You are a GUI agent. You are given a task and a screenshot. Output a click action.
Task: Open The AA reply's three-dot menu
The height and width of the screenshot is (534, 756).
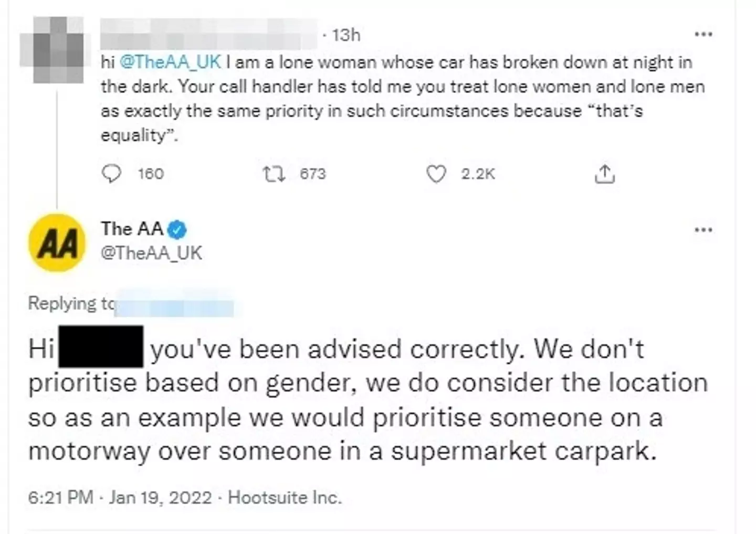[703, 230]
